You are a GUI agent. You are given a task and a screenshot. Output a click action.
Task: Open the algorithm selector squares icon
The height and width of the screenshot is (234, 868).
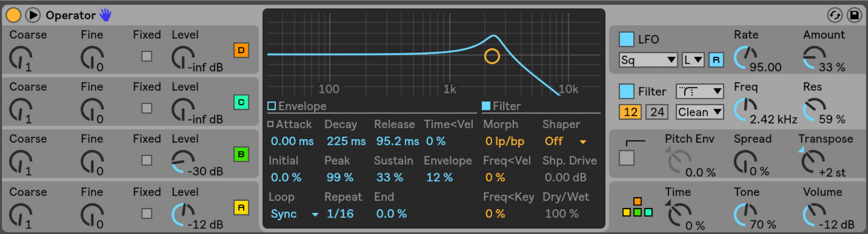click(637, 207)
